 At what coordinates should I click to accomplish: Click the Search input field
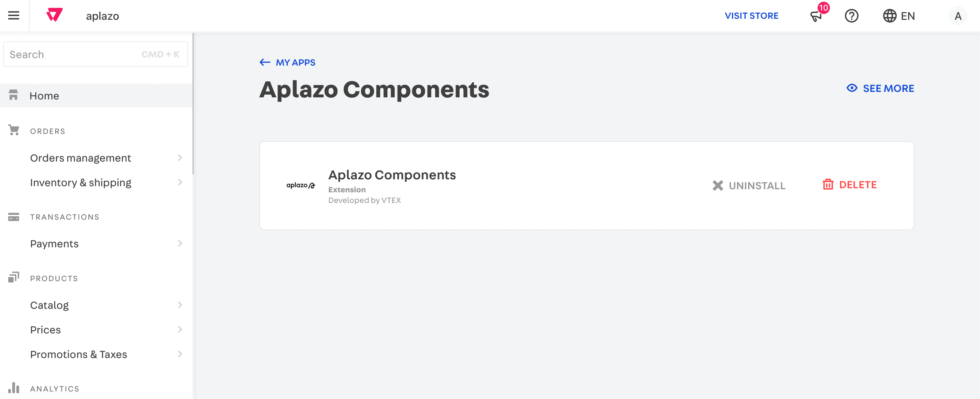pos(72,54)
